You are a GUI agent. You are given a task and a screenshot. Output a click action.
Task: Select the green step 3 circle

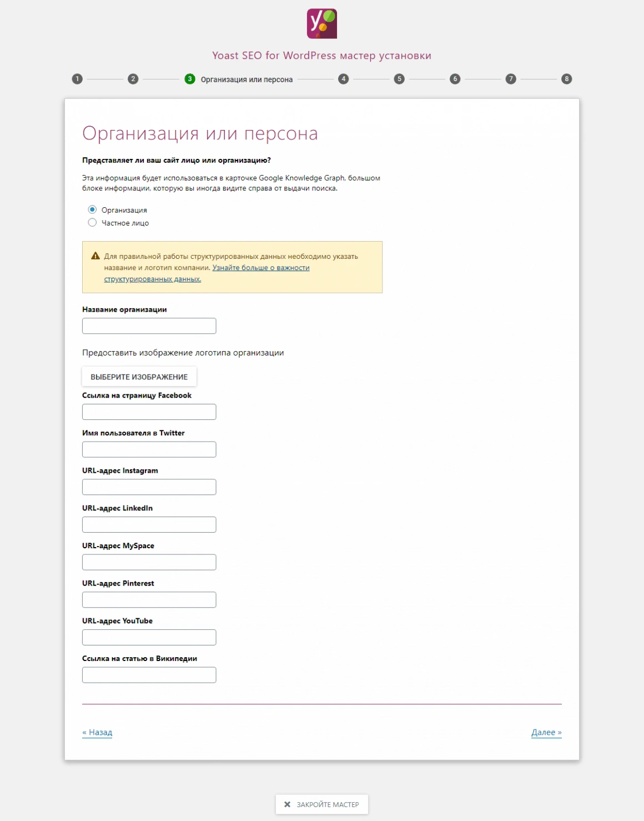[x=190, y=79]
